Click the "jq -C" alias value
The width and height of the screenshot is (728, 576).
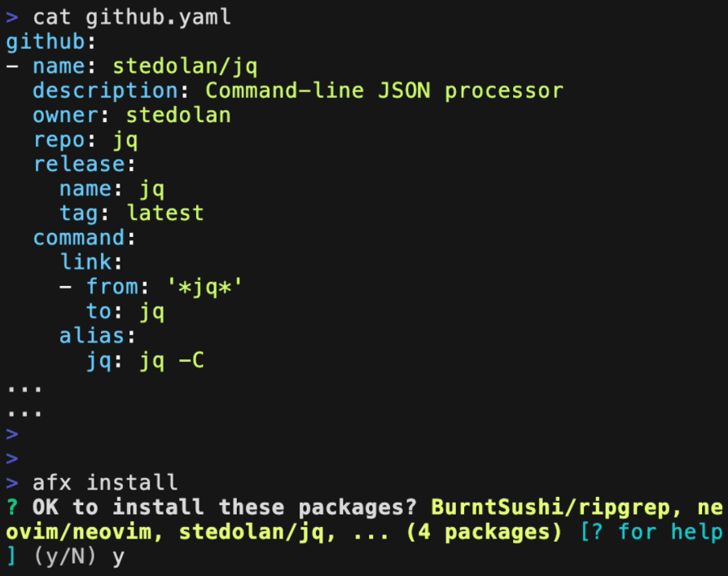click(x=171, y=359)
